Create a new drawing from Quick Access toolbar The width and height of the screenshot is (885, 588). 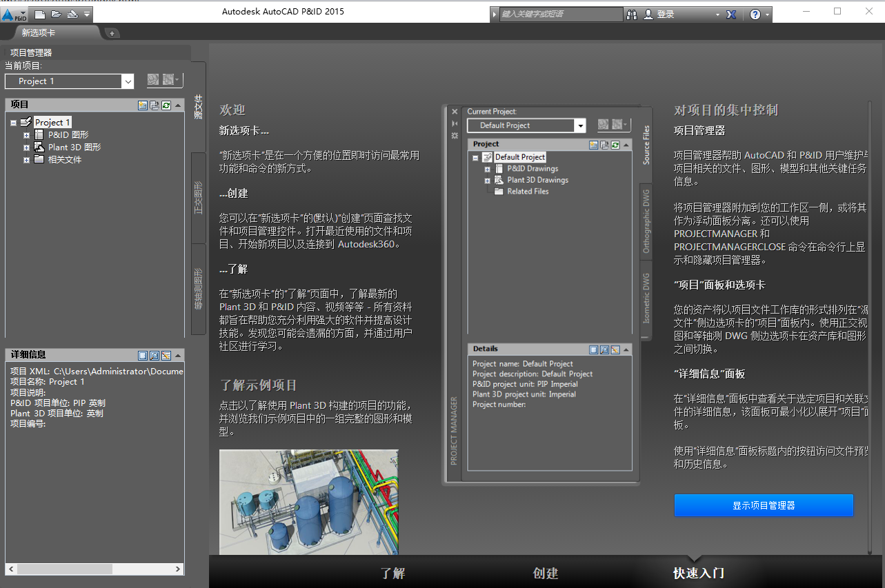tap(40, 13)
